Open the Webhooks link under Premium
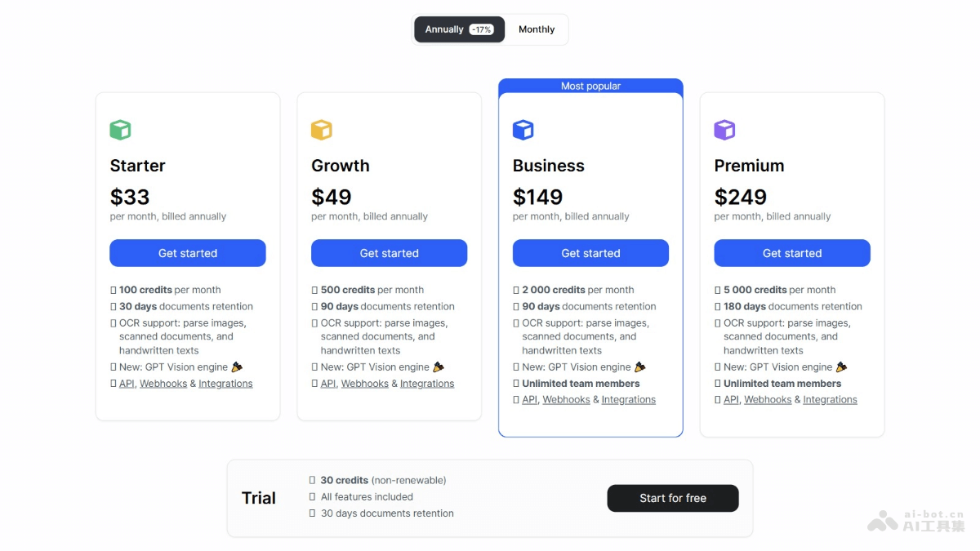This screenshot has width=980, height=551. click(767, 399)
